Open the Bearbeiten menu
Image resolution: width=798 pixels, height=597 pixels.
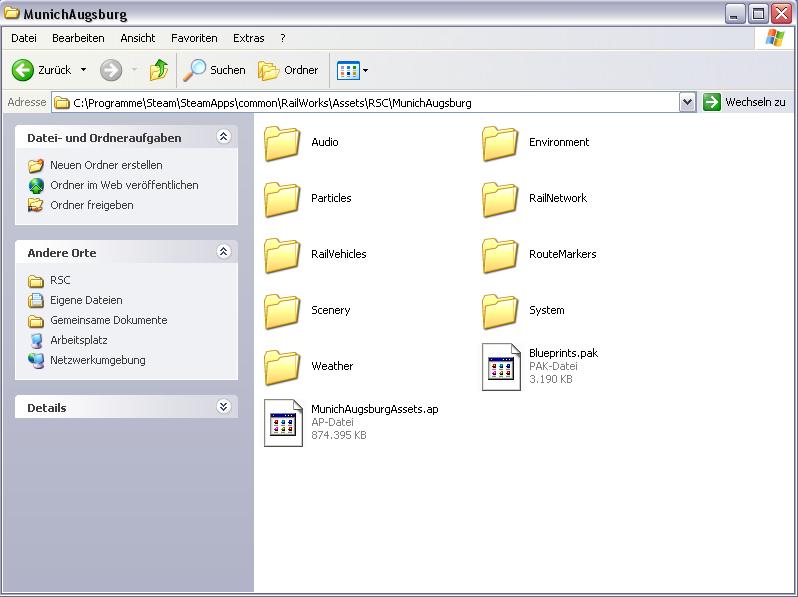point(78,38)
